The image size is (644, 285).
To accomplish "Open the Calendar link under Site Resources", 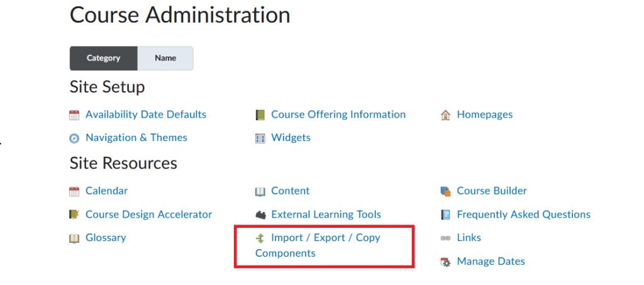I will point(106,191).
